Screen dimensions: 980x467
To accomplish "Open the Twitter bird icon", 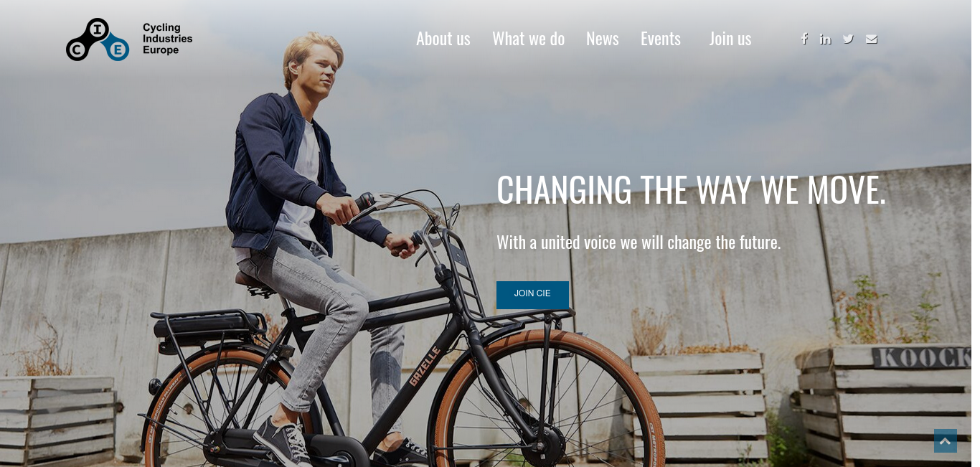I will [848, 39].
